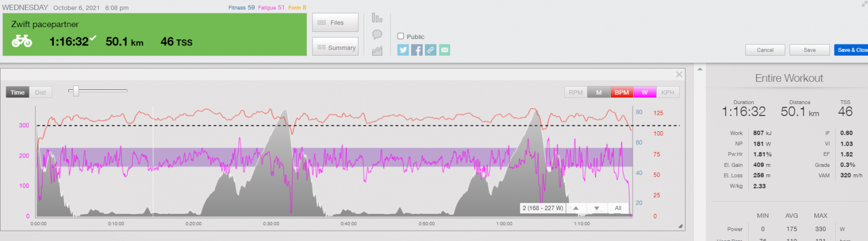Enable the Public checkbox
The height and width of the screenshot is (241, 868).
tap(401, 36)
